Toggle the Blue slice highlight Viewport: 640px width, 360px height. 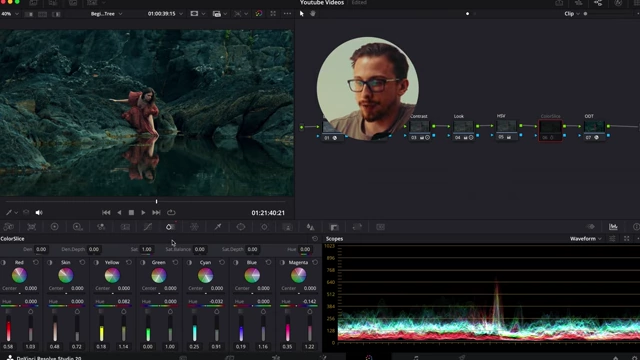(236, 262)
